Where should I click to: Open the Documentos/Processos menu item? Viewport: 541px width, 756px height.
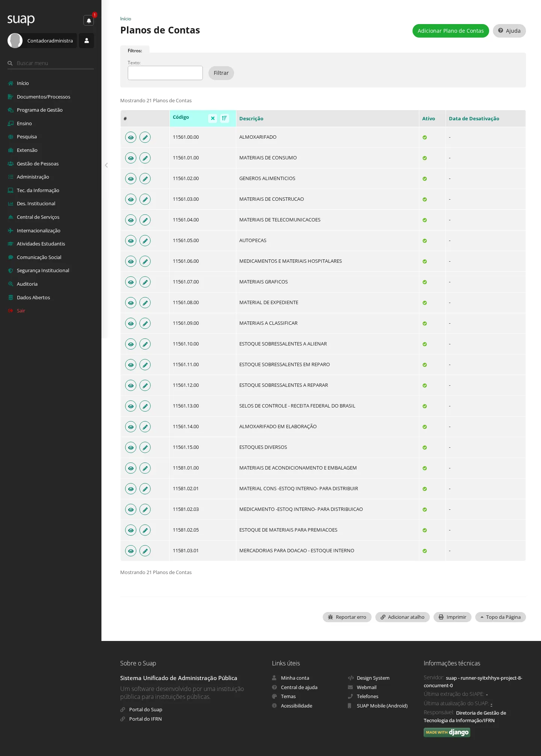(44, 97)
